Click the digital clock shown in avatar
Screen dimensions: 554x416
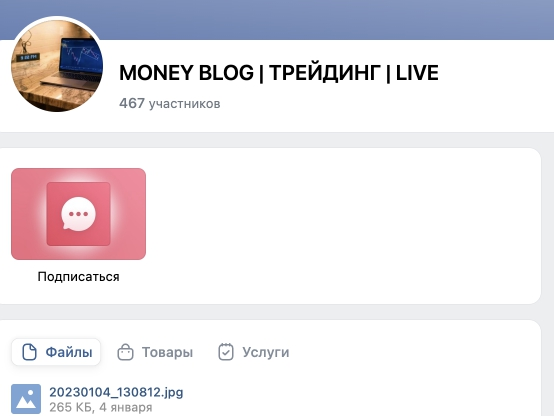point(29,57)
